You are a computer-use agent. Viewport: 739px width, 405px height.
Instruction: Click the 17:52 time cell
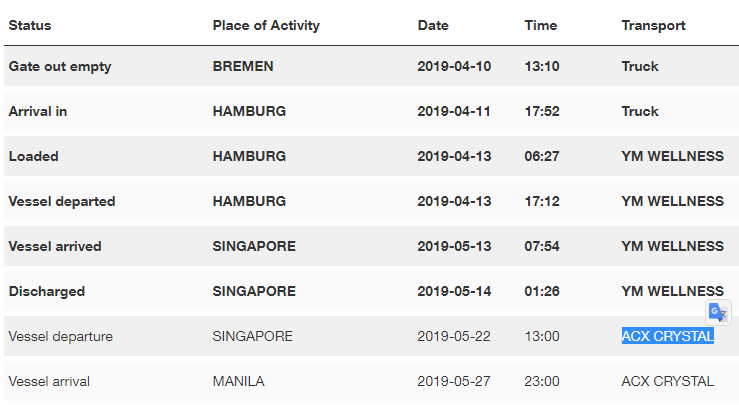pyautogui.click(x=542, y=111)
